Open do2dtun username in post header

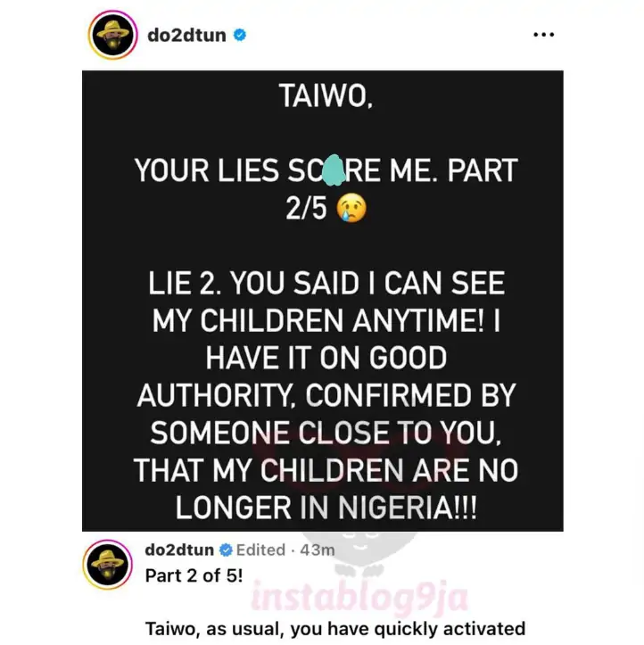click(x=186, y=36)
